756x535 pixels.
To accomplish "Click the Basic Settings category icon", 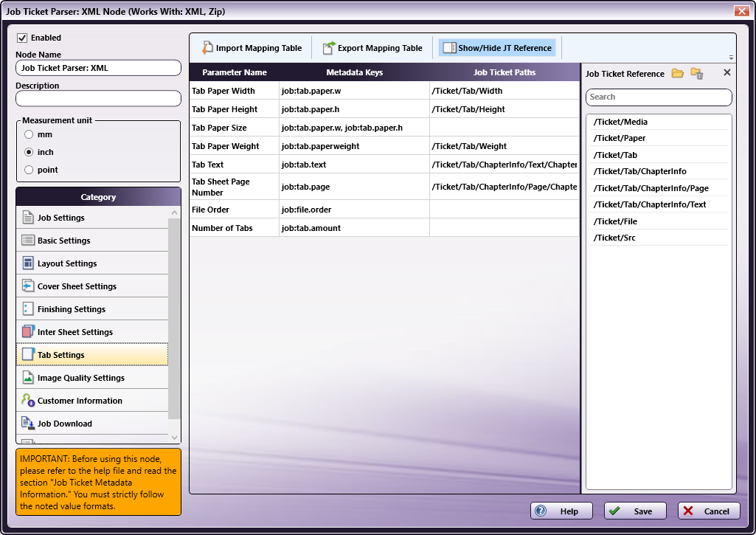I will (x=28, y=241).
